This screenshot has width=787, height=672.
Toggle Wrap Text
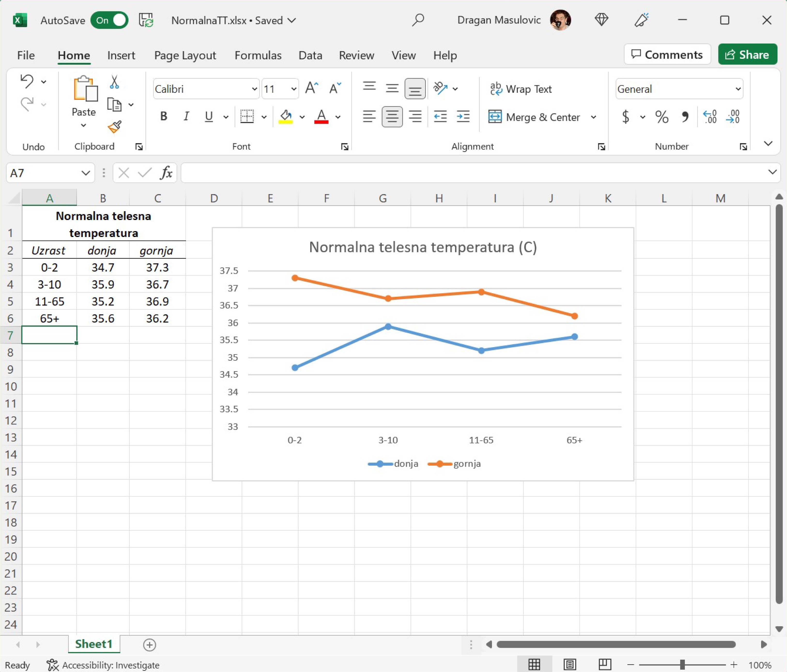click(x=521, y=89)
